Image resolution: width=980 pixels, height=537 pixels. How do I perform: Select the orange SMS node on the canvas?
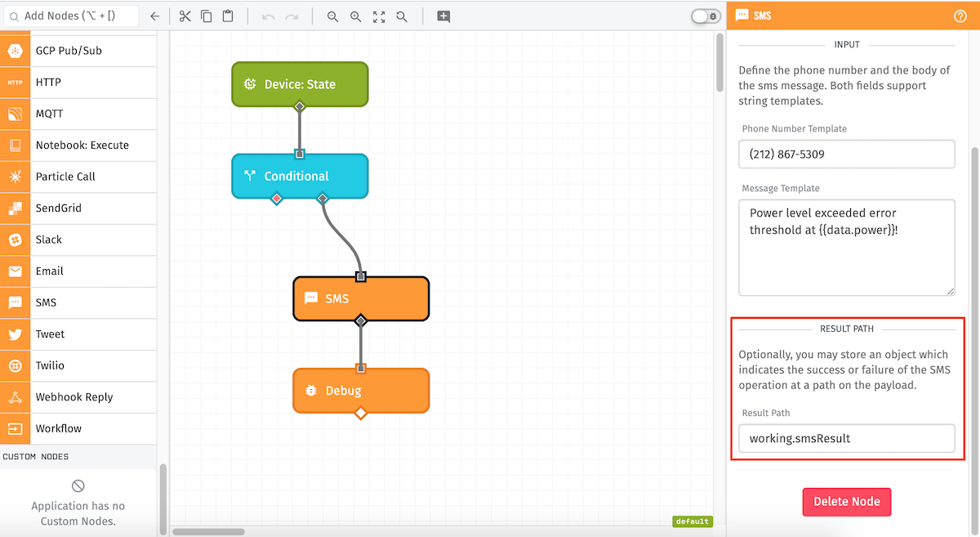click(361, 298)
